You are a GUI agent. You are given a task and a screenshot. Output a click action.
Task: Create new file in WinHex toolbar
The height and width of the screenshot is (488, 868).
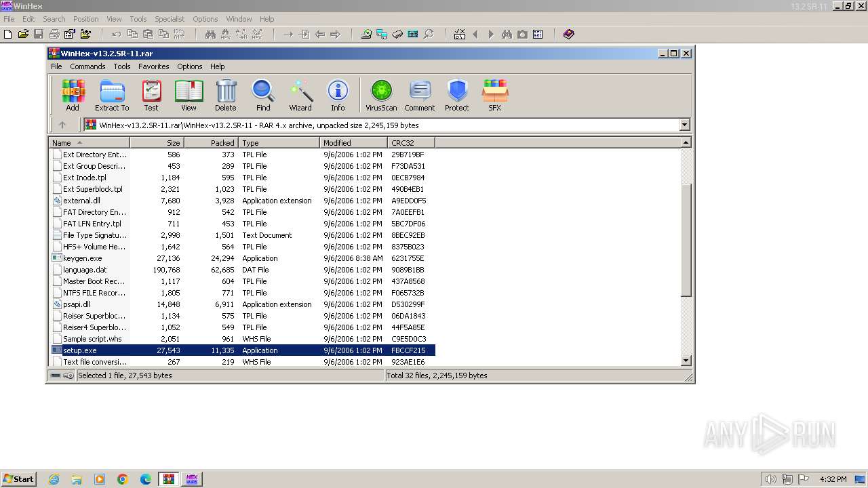click(8, 34)
